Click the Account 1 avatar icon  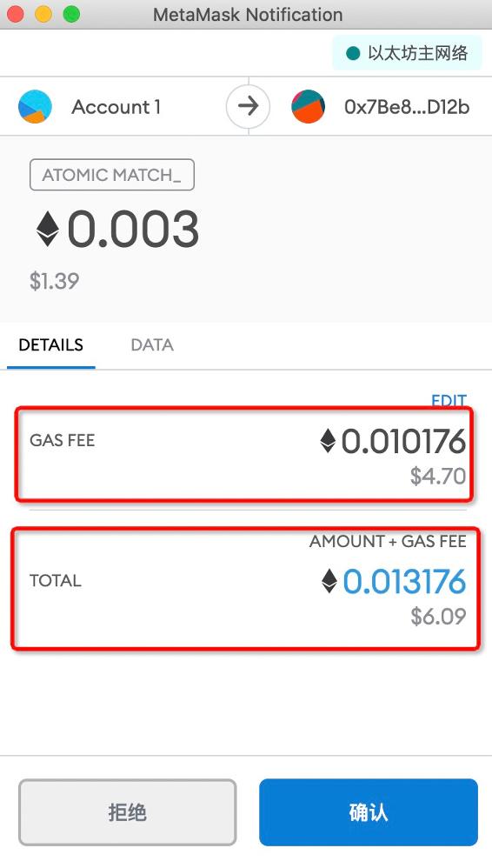[x=35, y=106]
